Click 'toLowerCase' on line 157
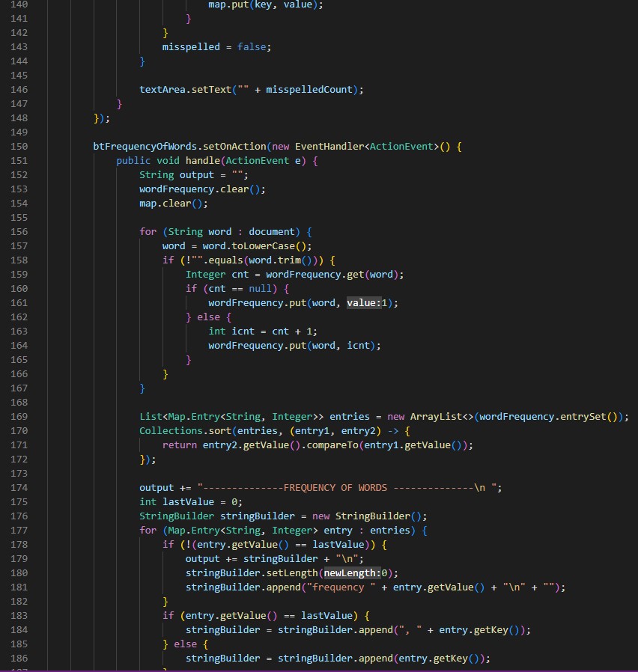The image size is (638, 672). coord(264,246)
